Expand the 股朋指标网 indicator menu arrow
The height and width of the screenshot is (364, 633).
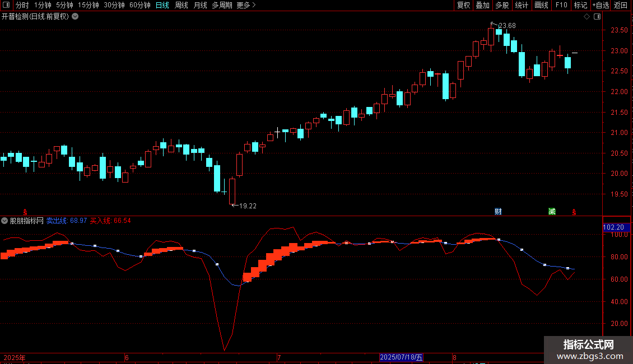(4, 221)
